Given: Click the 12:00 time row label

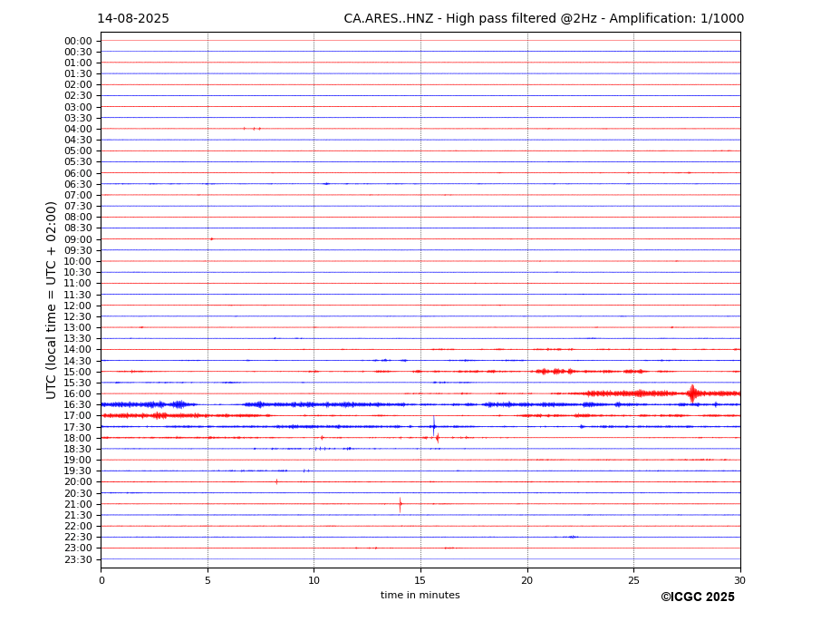Looking at the screenshot, I should point(78,306).
